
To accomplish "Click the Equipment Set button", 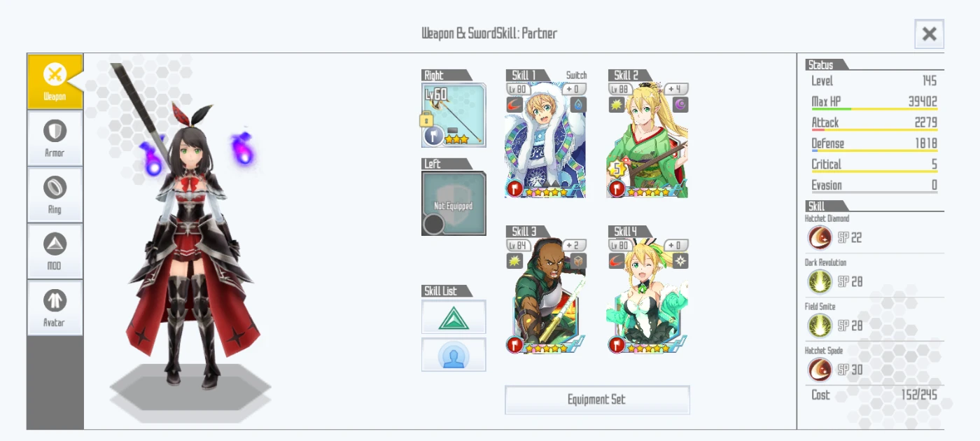I will click(x=597, y=400).
